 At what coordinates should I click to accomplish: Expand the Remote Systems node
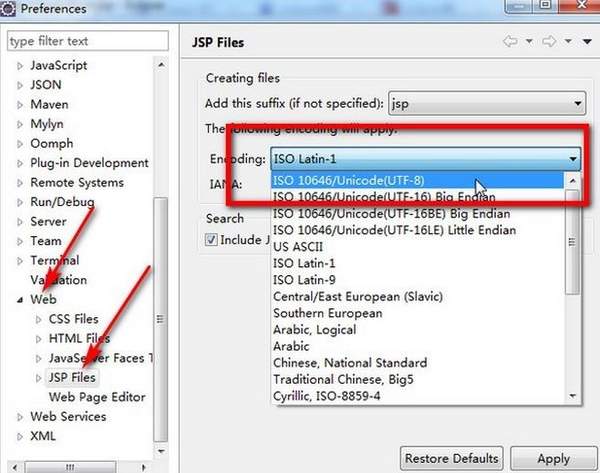pos(20,183)
